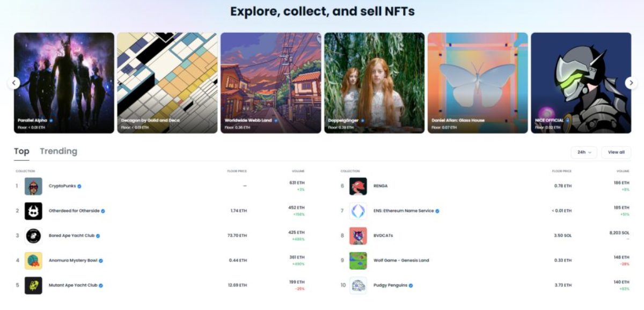The image size is (644, 310).
Task: Open the Mutant Ape Yacht Club link
Action: [73, 285]
